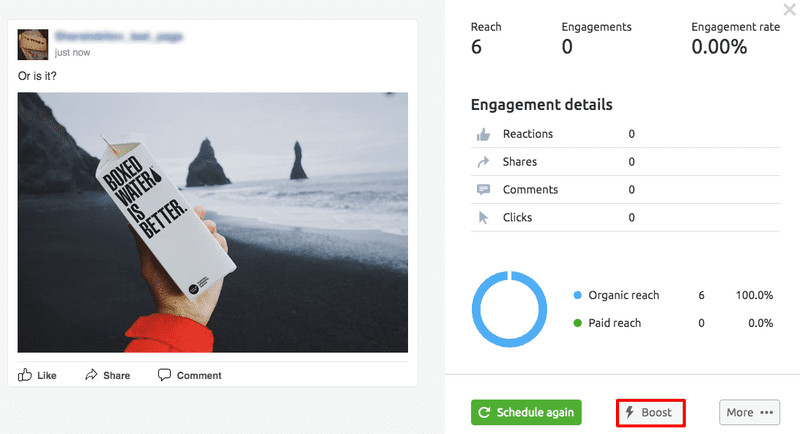This screenshot has height=434, width=800.
Task: Click the Comments bubble icon in details
Action: click(484, 190)
